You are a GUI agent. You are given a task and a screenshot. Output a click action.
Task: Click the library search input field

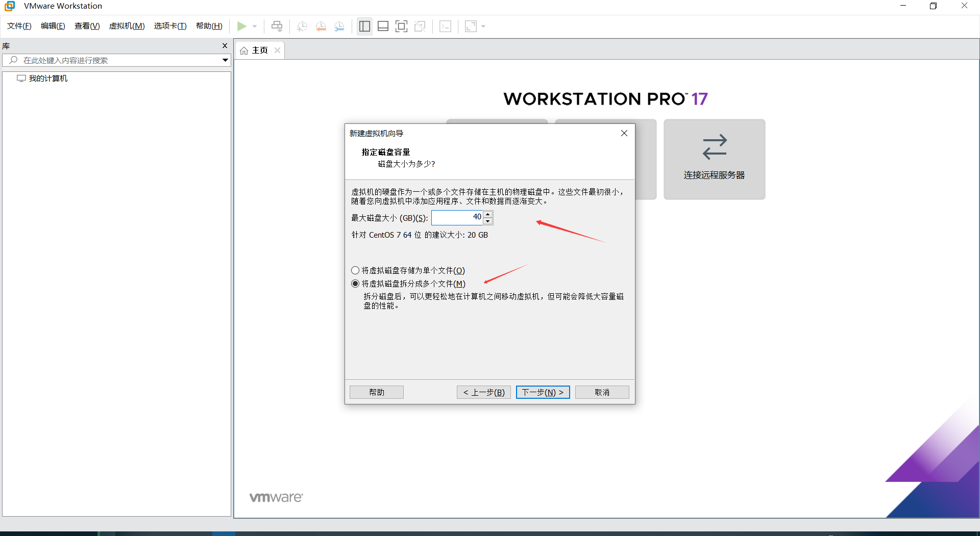116,60
